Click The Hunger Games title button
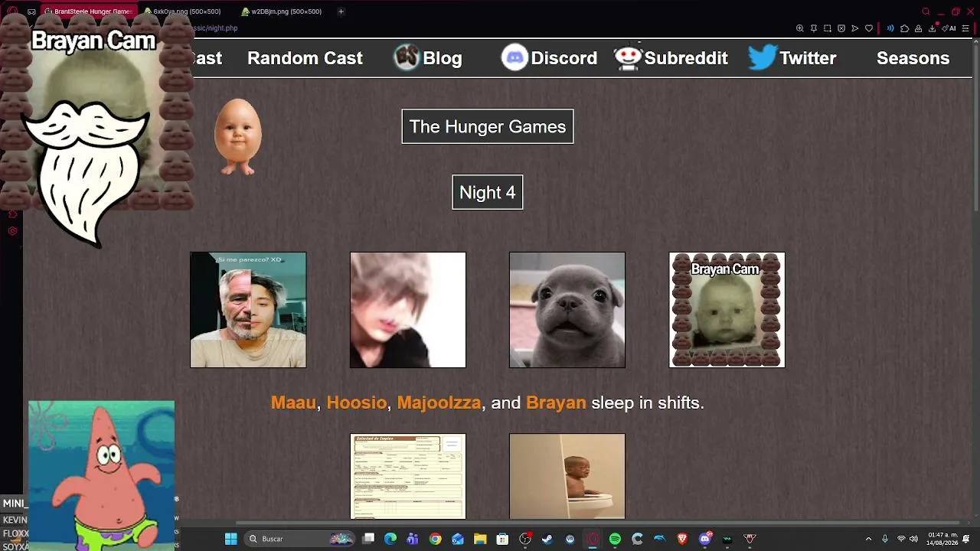The height and width of the screenshot is (551, 980). 488,126
